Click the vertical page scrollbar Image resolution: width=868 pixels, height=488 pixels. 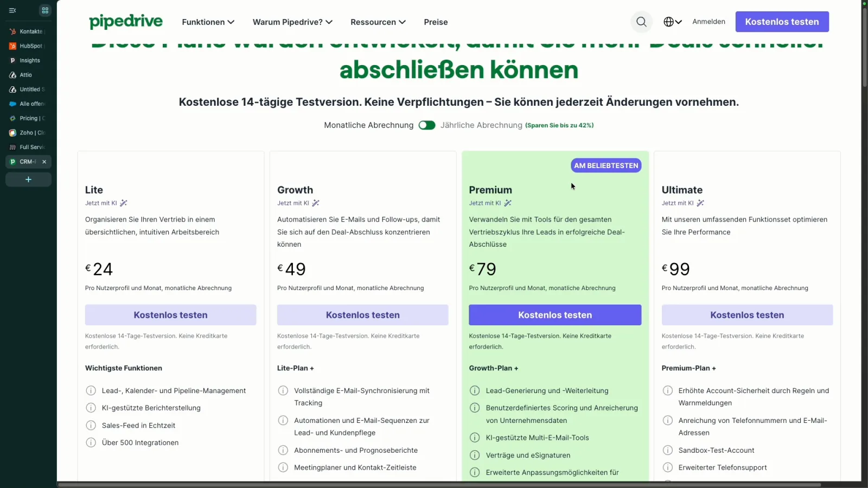point(865,46)
